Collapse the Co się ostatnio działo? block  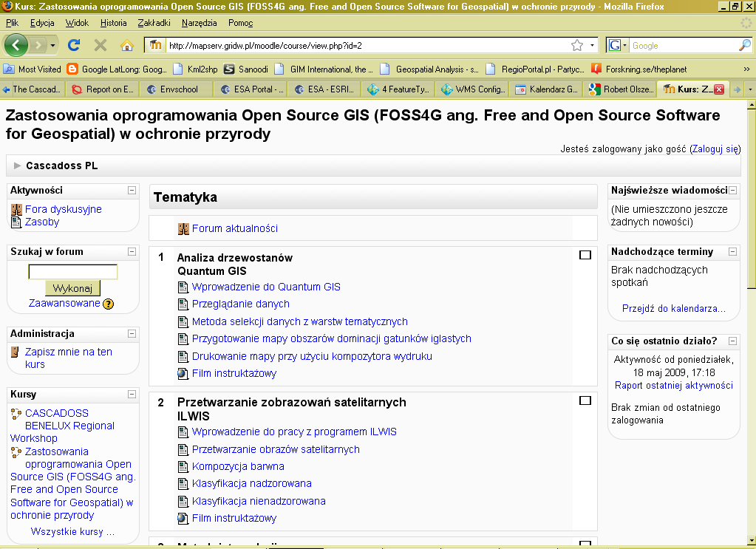pos(732,341)
